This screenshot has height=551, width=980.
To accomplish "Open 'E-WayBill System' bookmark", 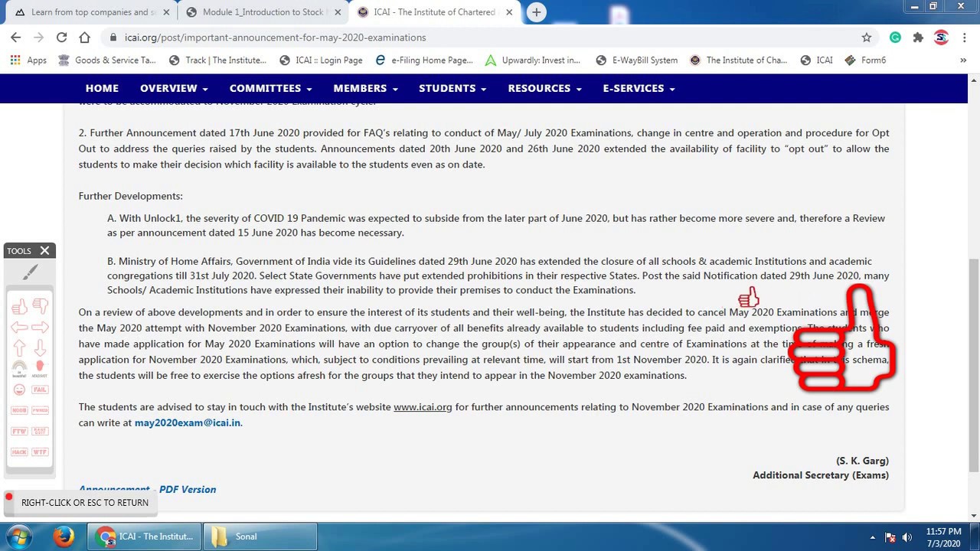I will pyautogui.click(x=636, y=60).
